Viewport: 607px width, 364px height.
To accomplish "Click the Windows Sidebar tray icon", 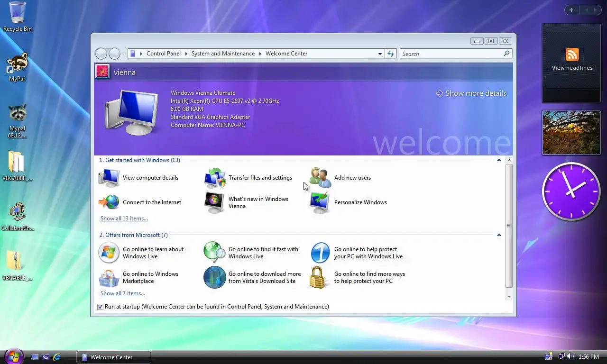I will pyautogui.click(x=549, y=356).
